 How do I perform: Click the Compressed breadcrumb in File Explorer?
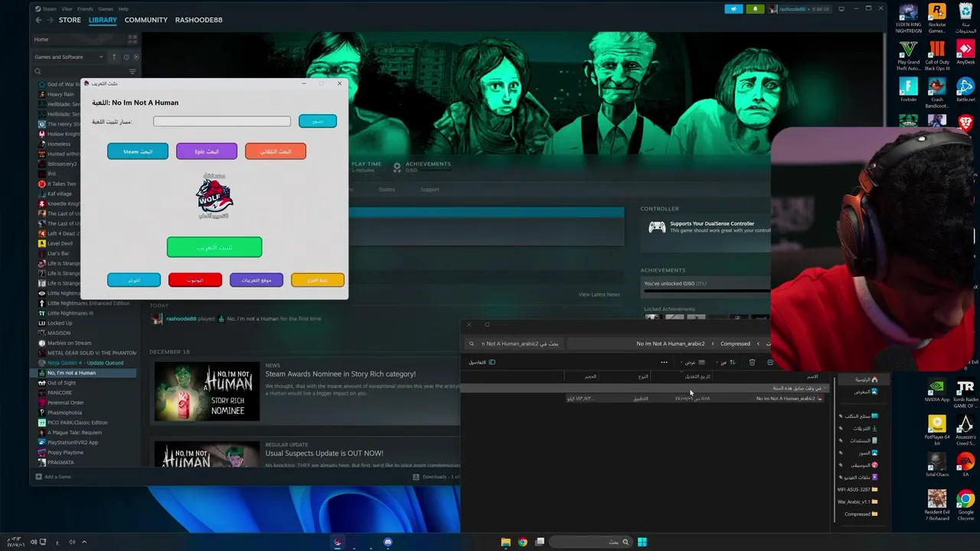pyautogui.click(x=735, y=344)
